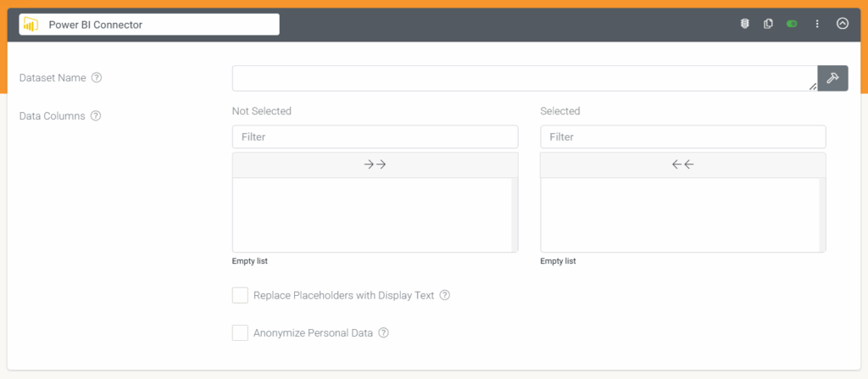The width and height of the screenshot is (868, 379).
Task: Move all columns back with left arrows
Action: (x=683, y=164)
